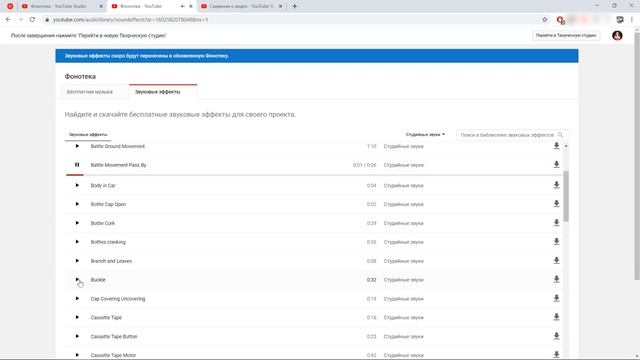Image resolution: width=640 pixels, height=360 pixels.
Task: Click the browser page scrollbar
Action: pyautogui.click(x=637, y=155)
